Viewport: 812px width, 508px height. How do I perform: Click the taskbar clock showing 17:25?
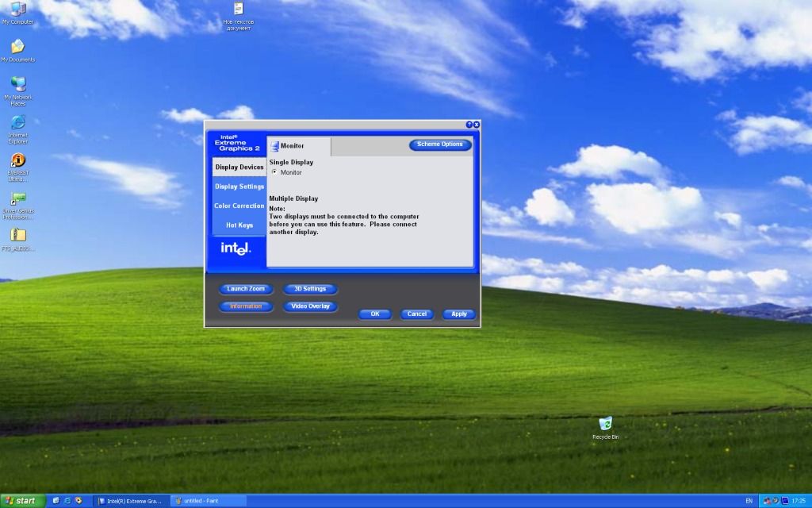(799, 501)
